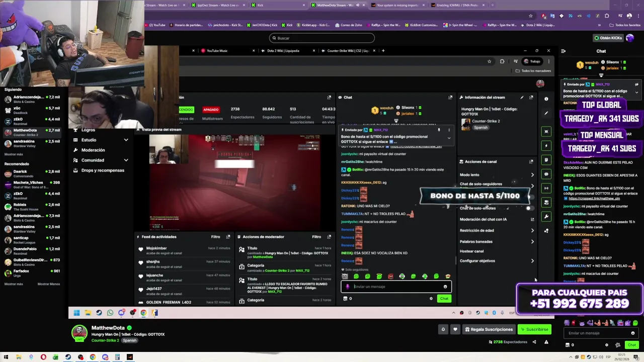
Task: Toggle stream notifications bell
Action: coord(443,329)
